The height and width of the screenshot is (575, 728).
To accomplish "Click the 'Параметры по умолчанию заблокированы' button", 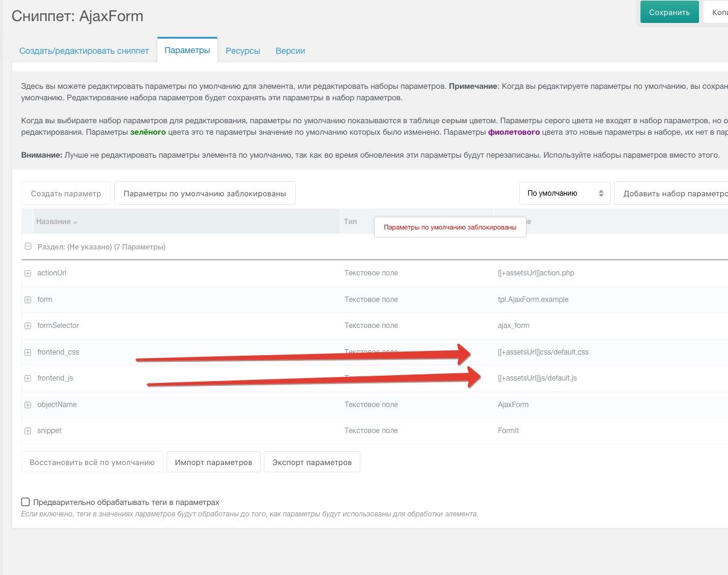I will pos(205,193).
